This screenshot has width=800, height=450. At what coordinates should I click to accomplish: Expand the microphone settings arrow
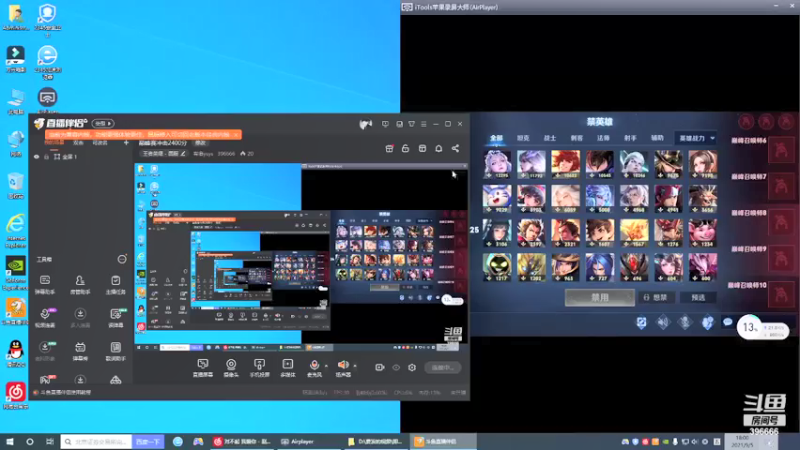coord(326,366)
